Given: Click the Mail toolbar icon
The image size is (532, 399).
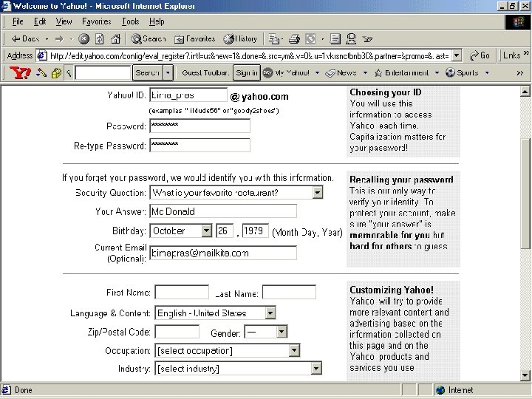Looking at the screenshot, I should pyautogui.click(x=273, y=39).
